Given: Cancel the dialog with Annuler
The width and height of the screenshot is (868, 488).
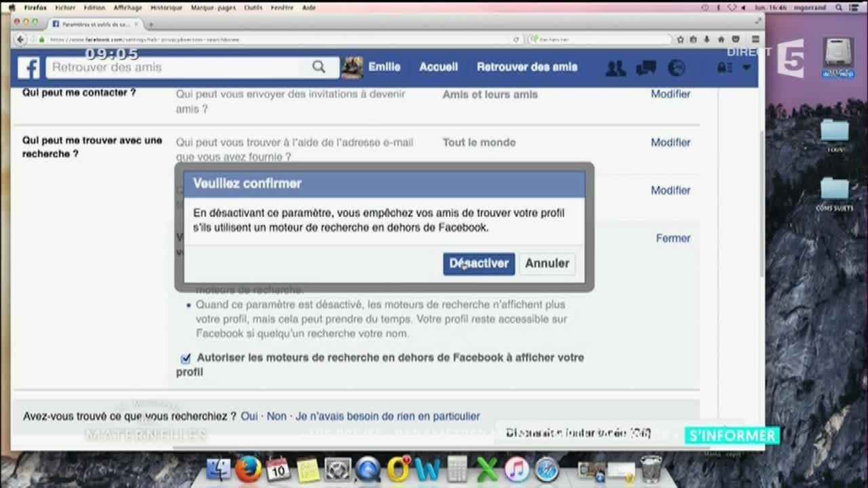Looking at the screenshot, I should pos(547,264).
